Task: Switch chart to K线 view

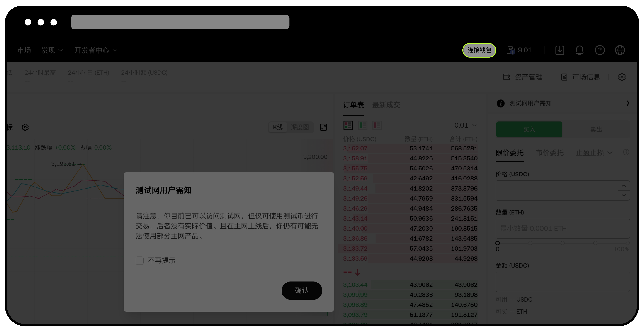Action: point(278,127)
